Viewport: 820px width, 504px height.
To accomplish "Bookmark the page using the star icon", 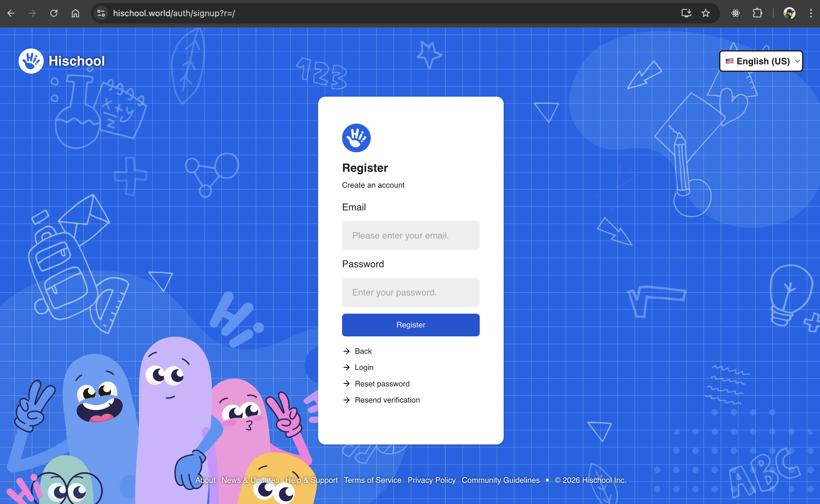I will point(706,13).
